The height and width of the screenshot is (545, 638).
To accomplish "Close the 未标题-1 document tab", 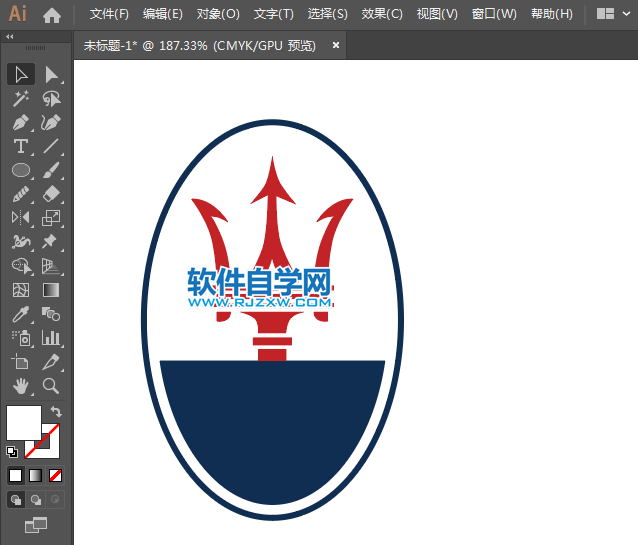I will click(x=336, y=45).
